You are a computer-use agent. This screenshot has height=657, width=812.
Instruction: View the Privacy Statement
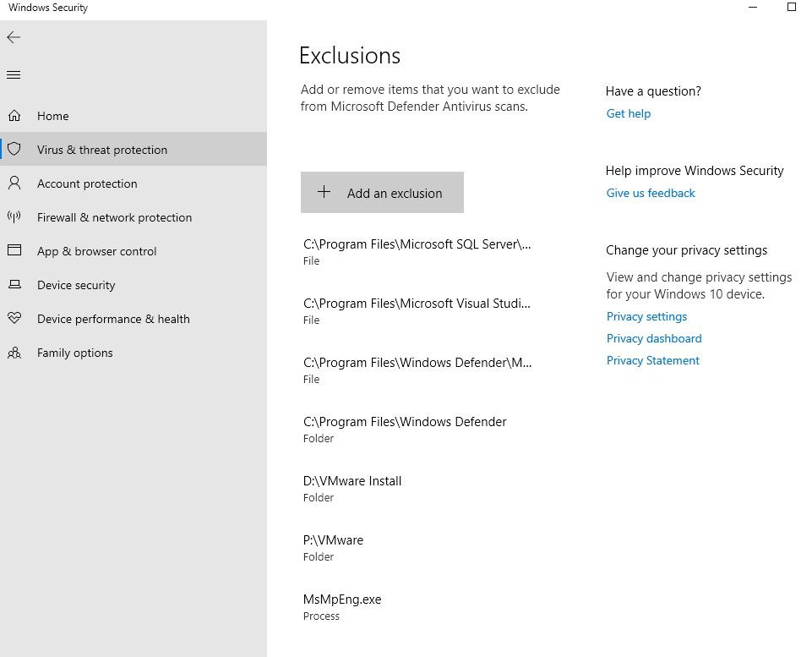click(652, 360)
